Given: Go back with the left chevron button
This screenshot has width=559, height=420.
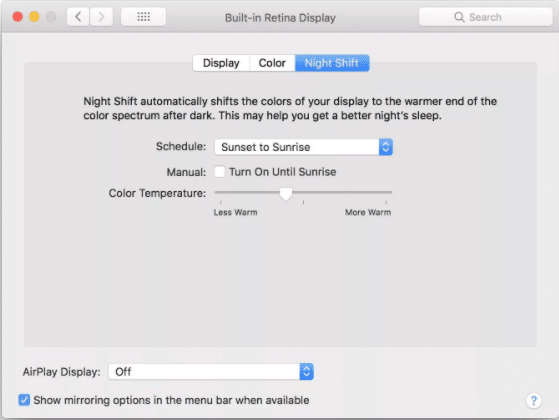Looking at the screenshot, I should pos(78,17).
